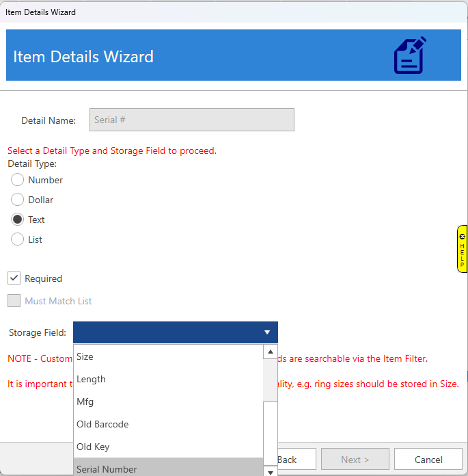Choose the Text radio button
Screen dimensions: 468x476
tap(18, 220)
